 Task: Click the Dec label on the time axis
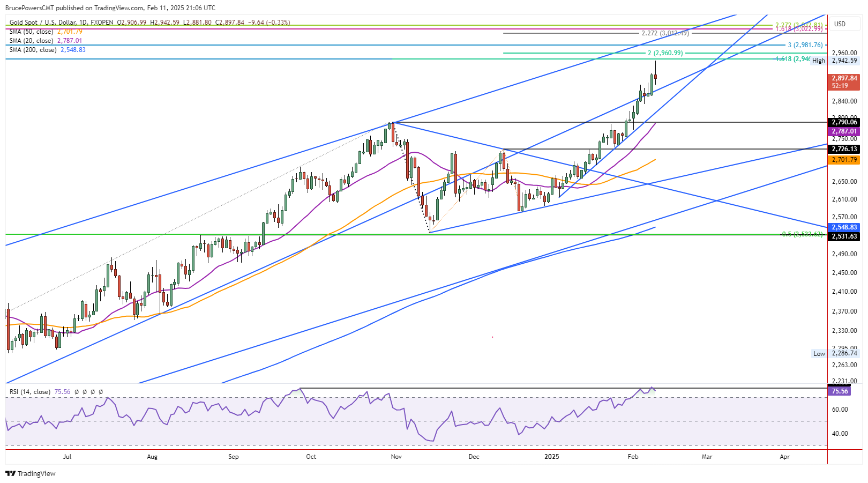[x=474, y=457]
